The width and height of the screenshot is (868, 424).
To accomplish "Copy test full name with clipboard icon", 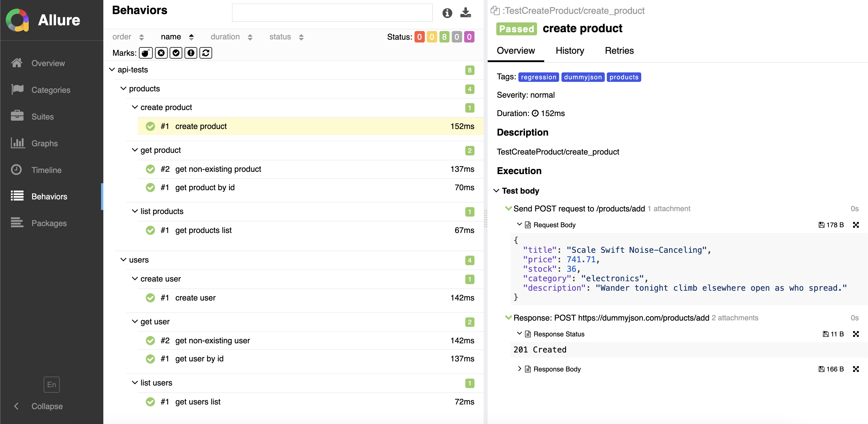I will [x=495, y=10].
